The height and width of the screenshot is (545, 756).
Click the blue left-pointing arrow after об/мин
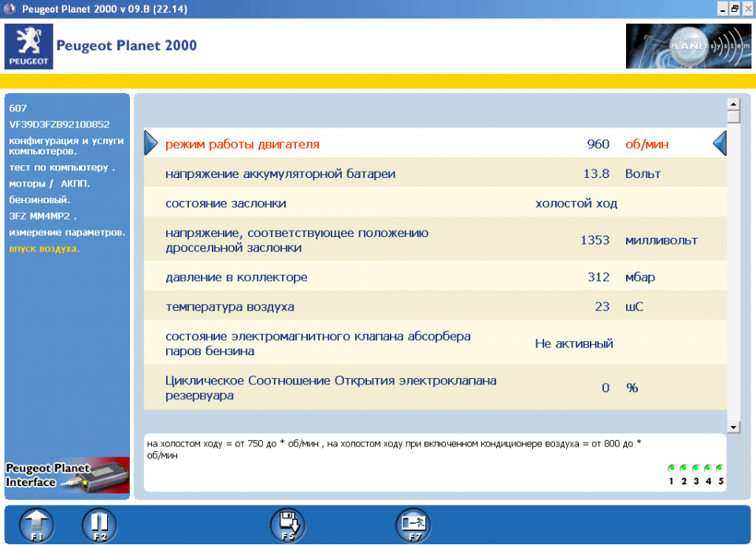click(719, 144)
